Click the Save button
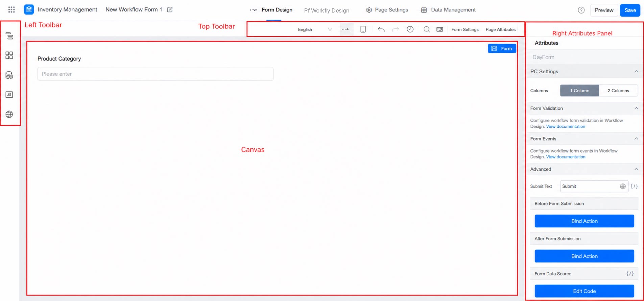The image size is (644, 301). 630,10
